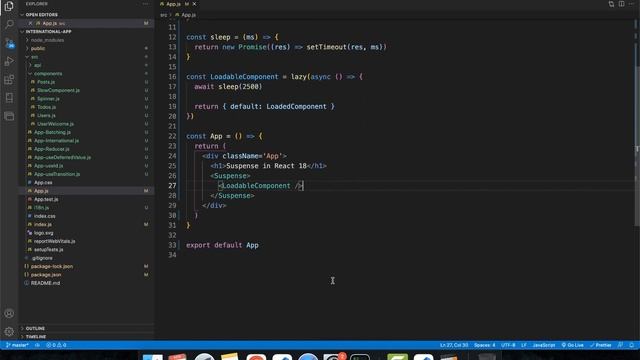The image size is (640, 360).
Task: Open index.css file
Action: pyautogui.click(x=44, y=216)
